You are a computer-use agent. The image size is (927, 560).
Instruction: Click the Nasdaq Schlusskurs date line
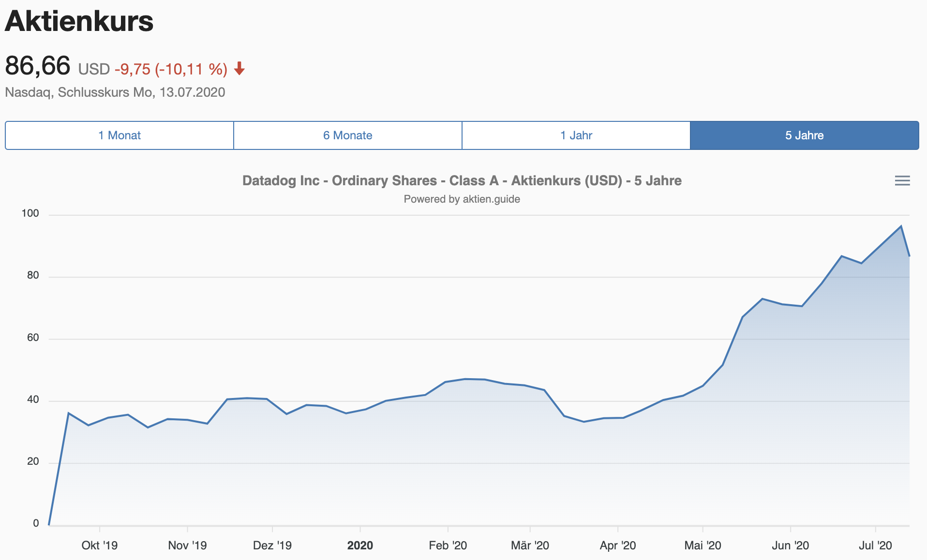point(115,92)
